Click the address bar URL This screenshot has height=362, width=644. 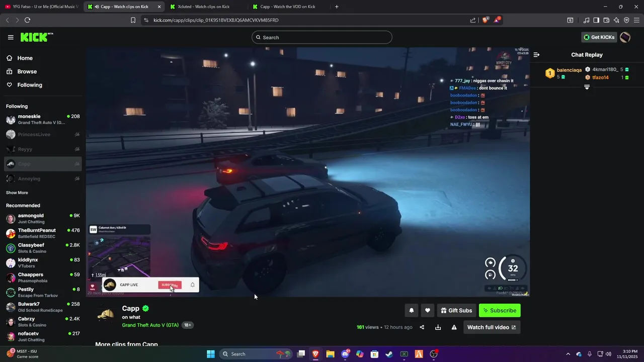click(216, 20)
